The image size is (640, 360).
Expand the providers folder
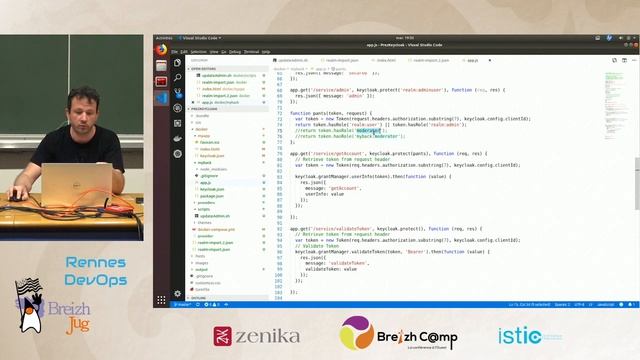(206, 202)
